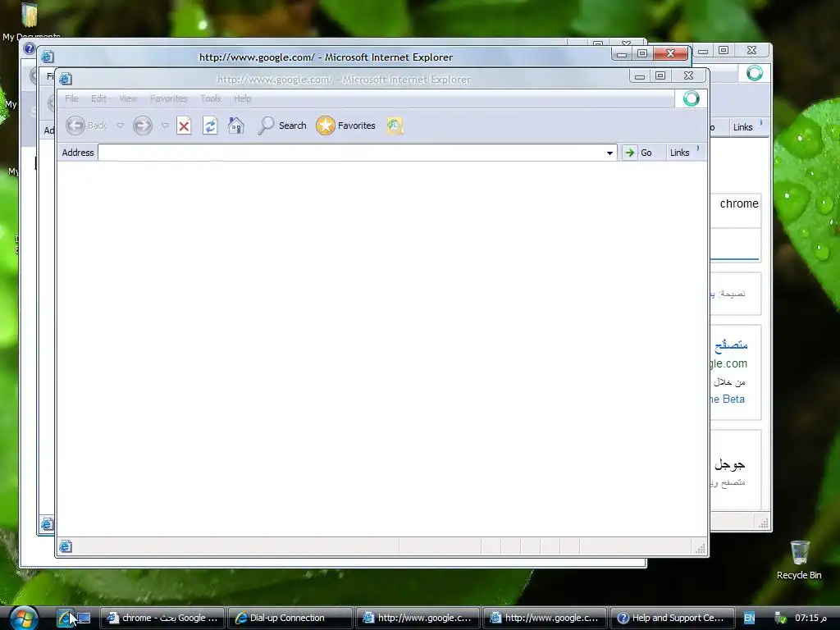This screenshot has width=840, height=630.
Task: Minimize the front Internet Explorer window
Action: (x=640, y=76)
